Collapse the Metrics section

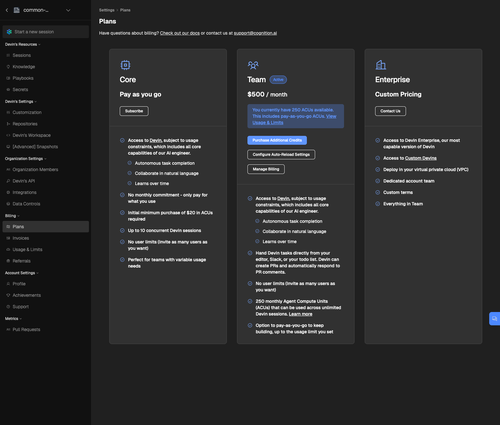point(13,319)
